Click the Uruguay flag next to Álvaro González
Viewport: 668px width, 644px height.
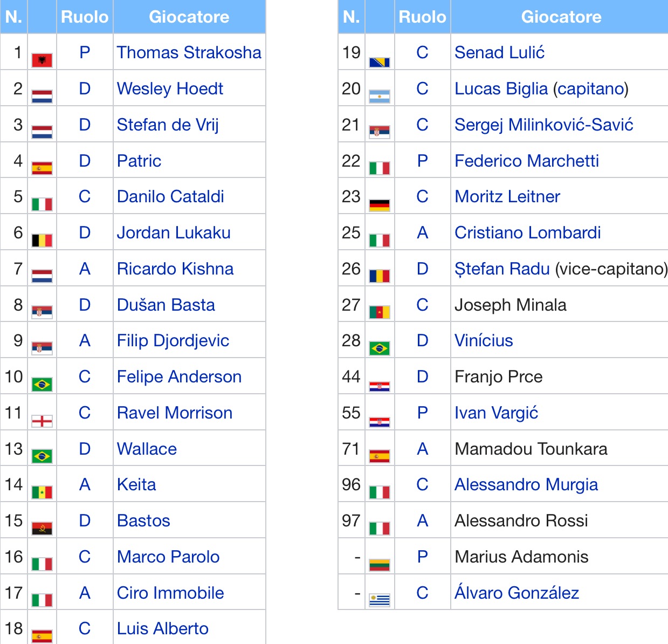coord(380,600)
